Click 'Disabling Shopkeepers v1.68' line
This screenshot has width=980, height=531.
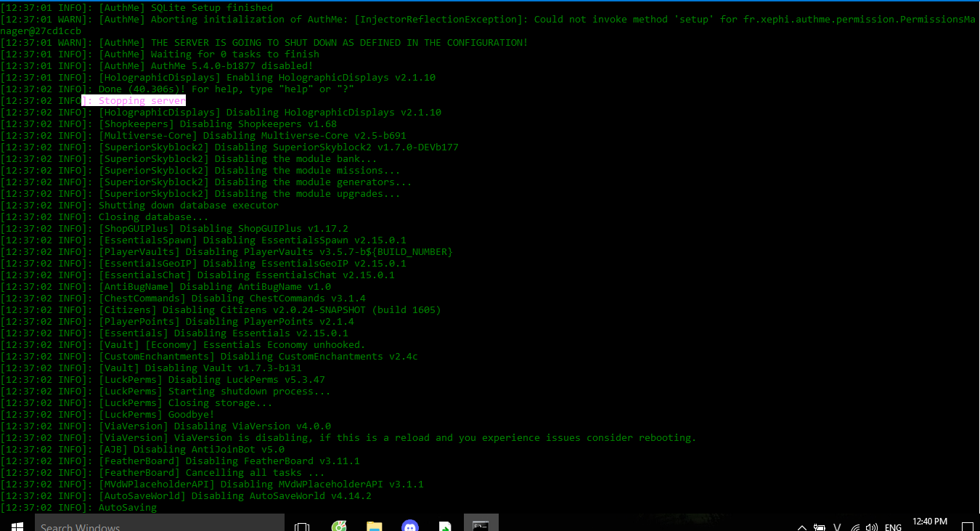click(168, 124)
